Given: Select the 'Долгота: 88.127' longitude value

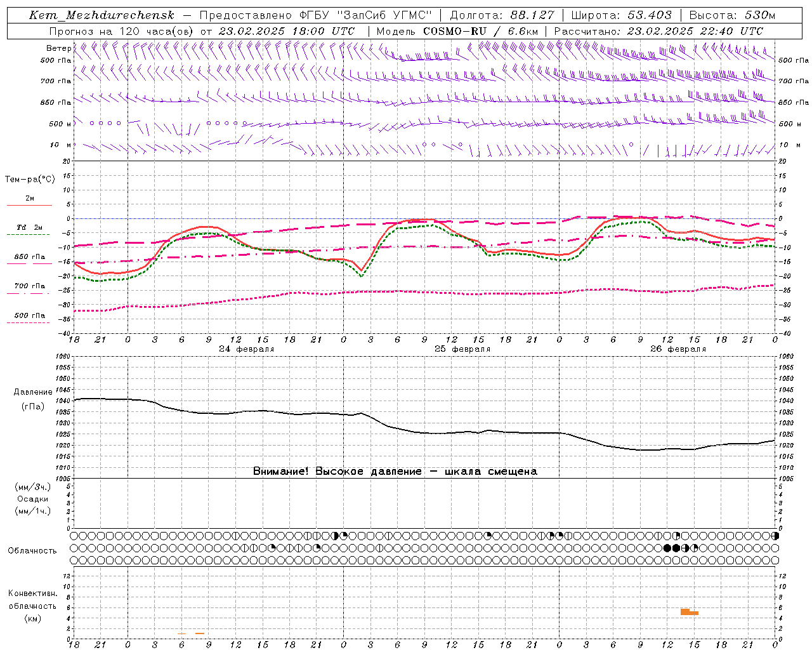Looking at the screenshot, I should tap(502, 15).
